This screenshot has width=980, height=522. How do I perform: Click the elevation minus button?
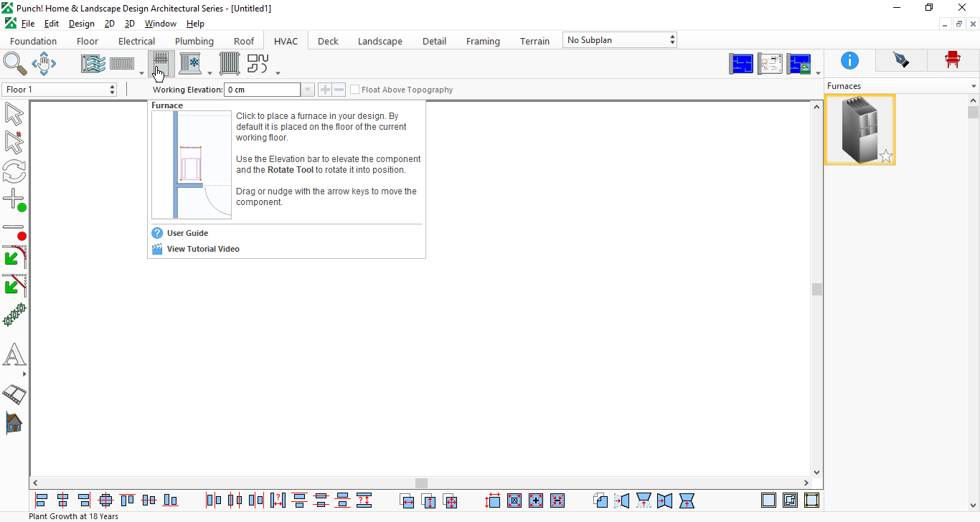pyautogui.click(x=339, y=90)
